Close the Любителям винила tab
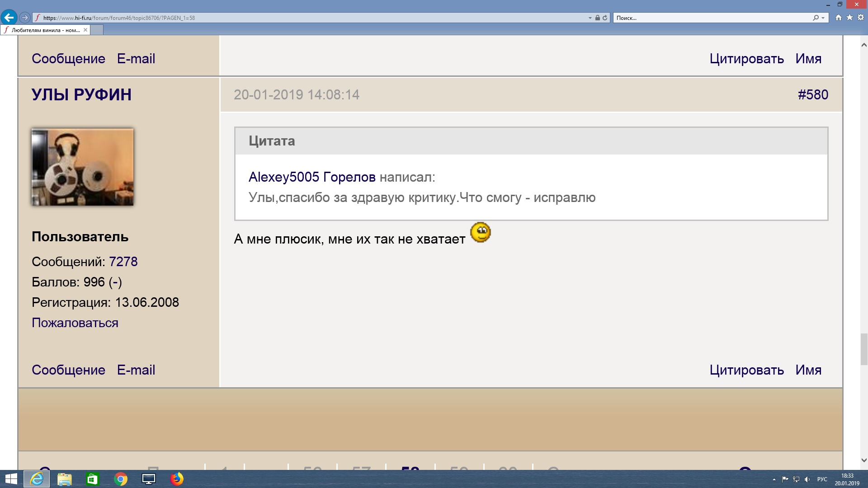This screenshot has width=868, height=488. (85, 30)
